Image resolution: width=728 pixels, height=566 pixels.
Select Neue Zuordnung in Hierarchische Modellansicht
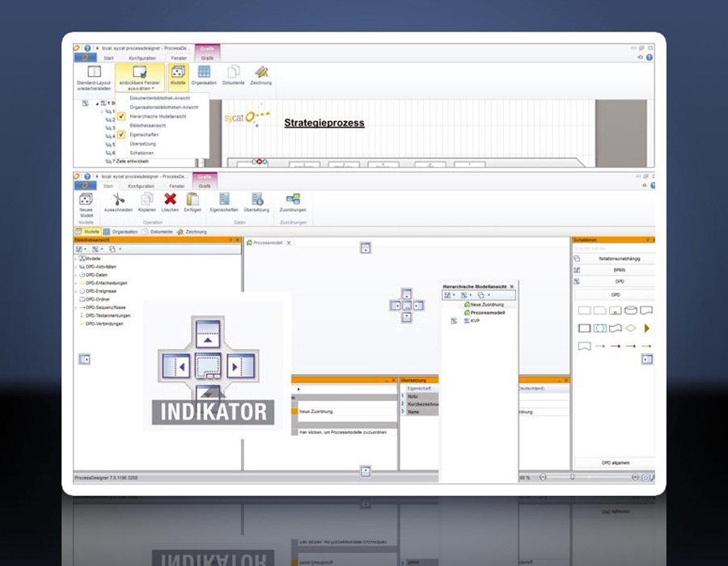pyautogui.click(x=484, y=305)
